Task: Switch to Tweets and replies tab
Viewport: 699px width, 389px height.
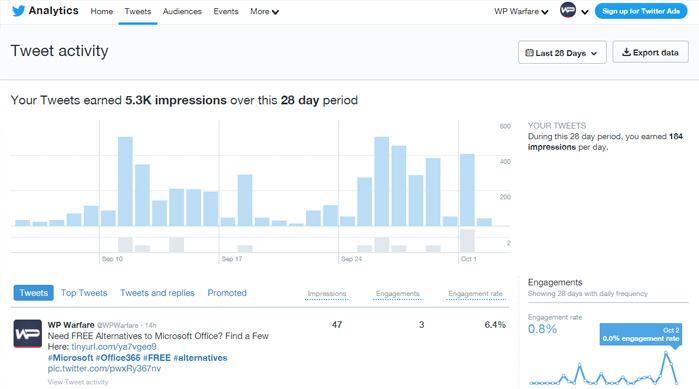Action: pos(157,293)
